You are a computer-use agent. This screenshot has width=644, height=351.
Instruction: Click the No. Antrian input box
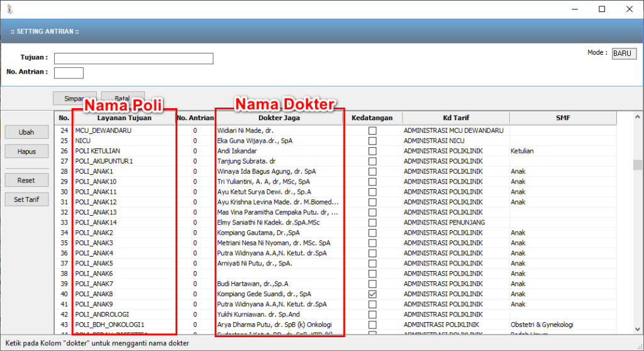point(69,73)
